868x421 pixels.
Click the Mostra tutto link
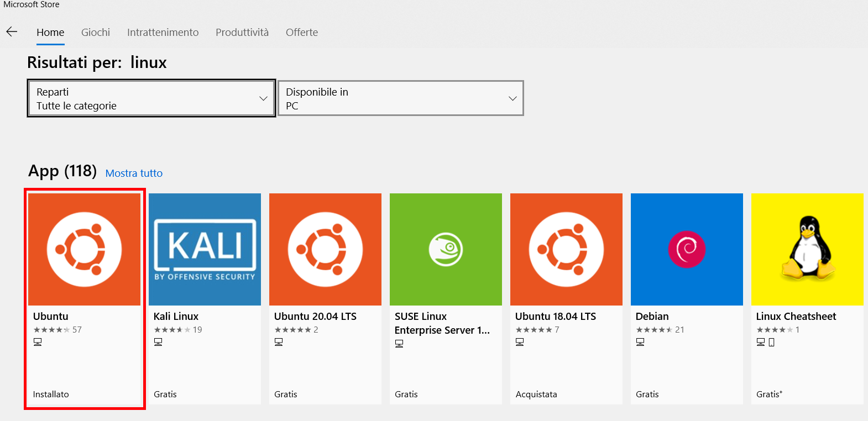tap(134, 173)
